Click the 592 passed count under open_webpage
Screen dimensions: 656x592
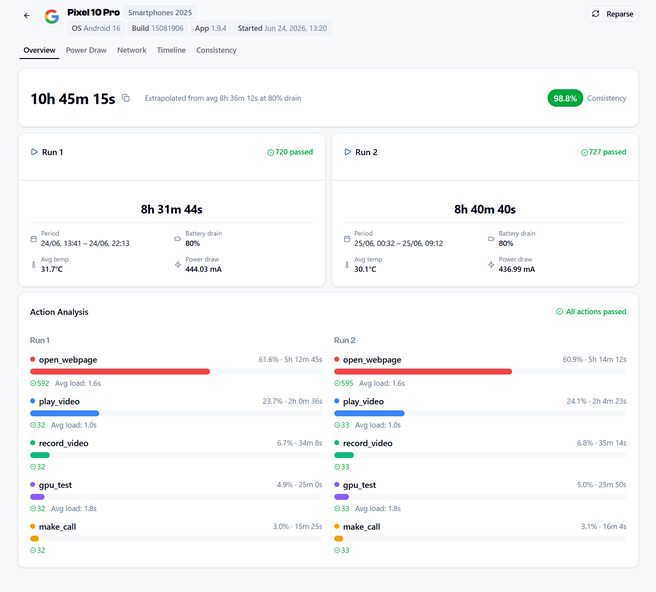point(40,383)
